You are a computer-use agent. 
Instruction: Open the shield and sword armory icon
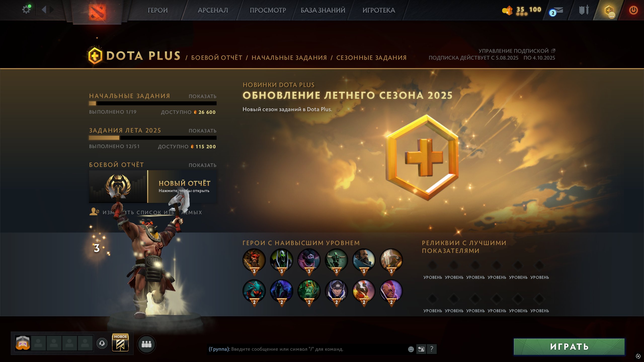[584, 10]
